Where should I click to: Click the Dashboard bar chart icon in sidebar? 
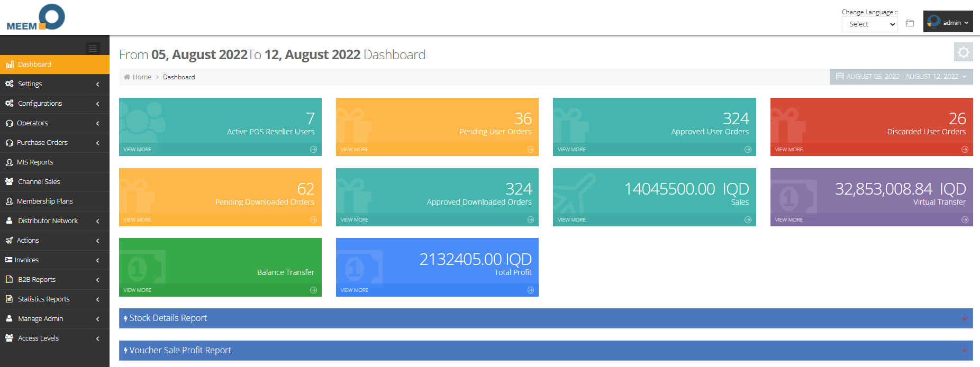pos(10,65)
